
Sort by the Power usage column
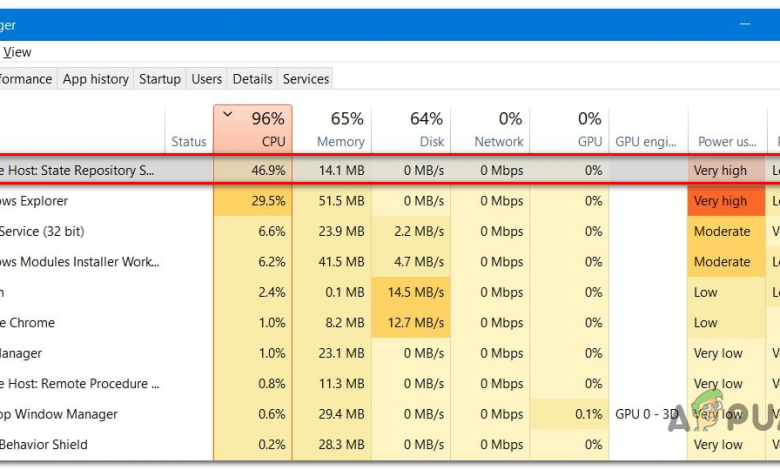pyautogui.click(x=727, y=141)
